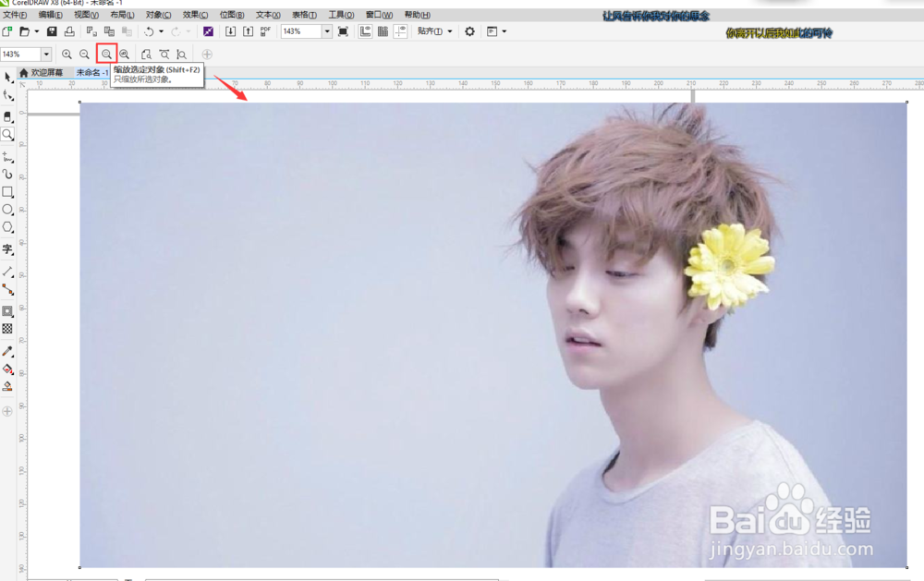Click the Copy icon in the standard toolbar
924x581 pixels.
(109, 31)
